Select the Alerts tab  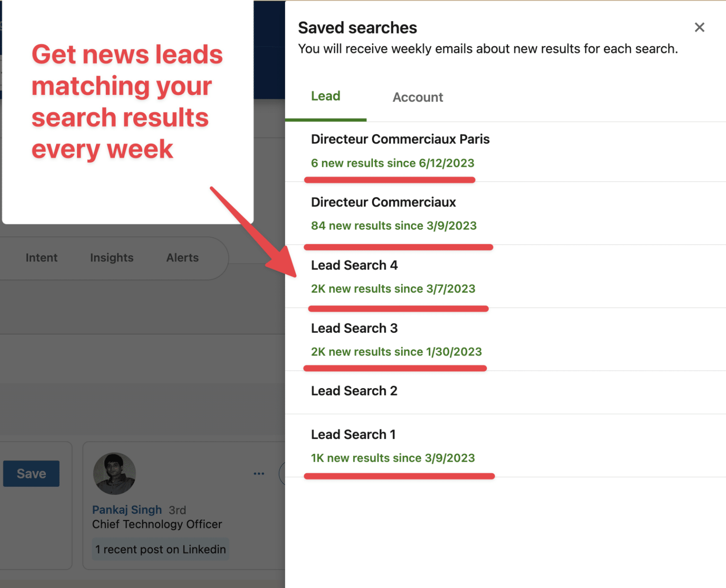pos(182,258)
